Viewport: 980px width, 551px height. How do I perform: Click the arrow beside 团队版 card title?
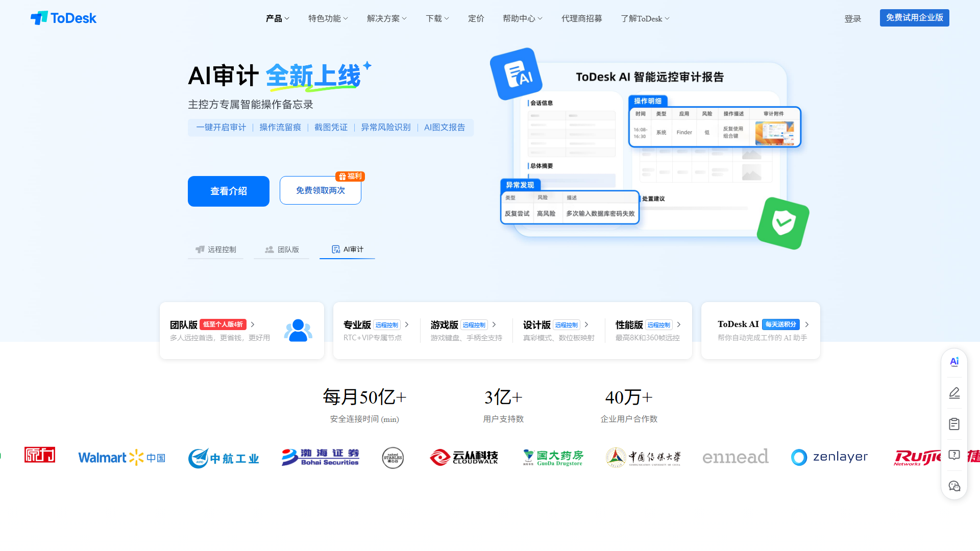pyautogui.click(x=253, y=324)
